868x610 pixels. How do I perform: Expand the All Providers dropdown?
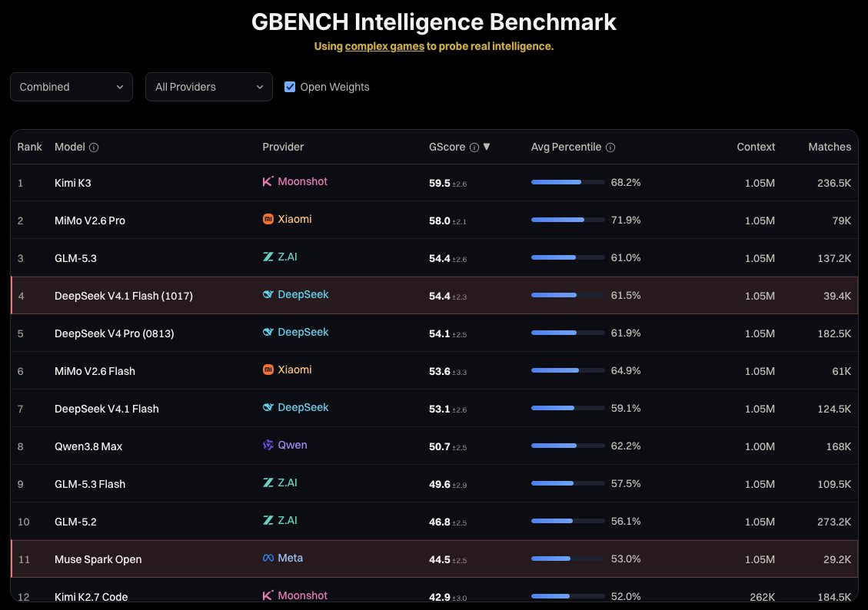pos(208,87)
